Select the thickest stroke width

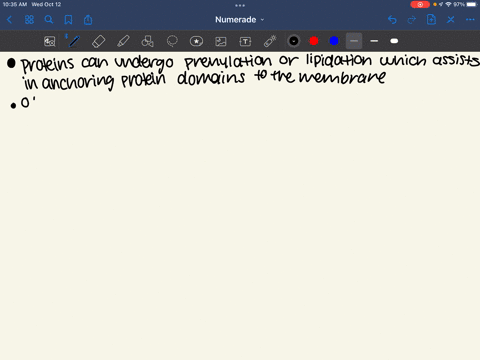[394, 41]
